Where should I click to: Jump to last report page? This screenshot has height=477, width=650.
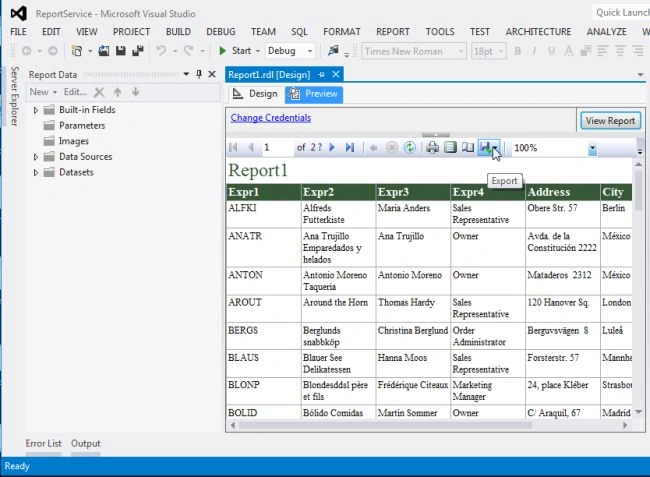pyautogui.click(x=350, y=147)
